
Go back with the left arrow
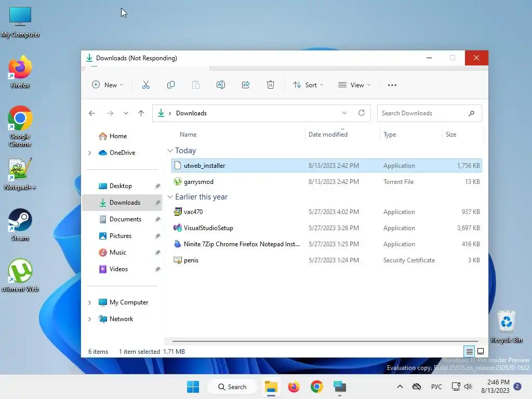[x=91, y=113]
